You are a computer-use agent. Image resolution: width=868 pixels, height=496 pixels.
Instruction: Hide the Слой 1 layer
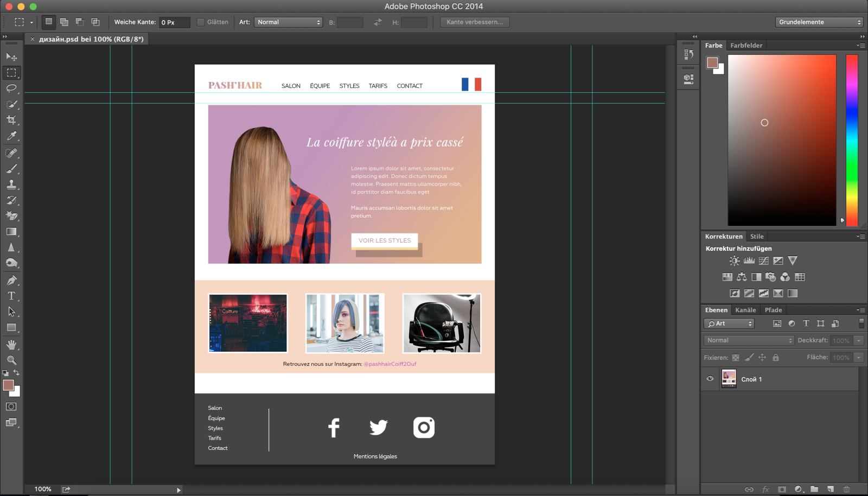[710, 379]
